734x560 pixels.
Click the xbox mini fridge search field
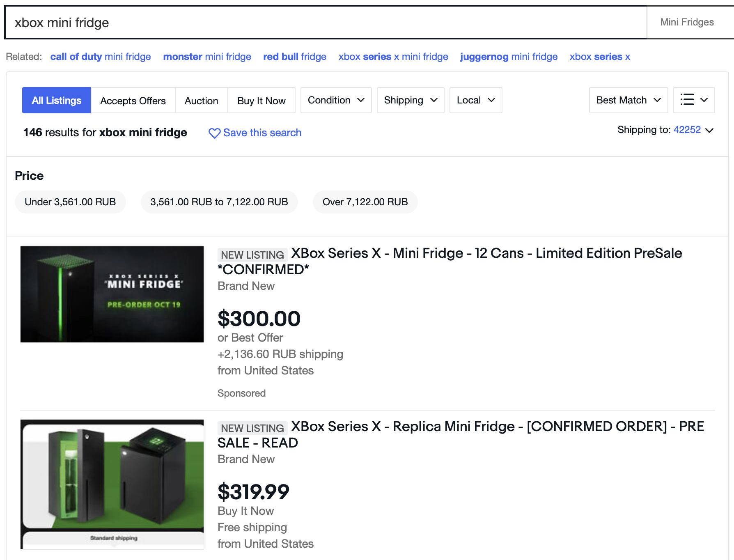coord(325,23)
